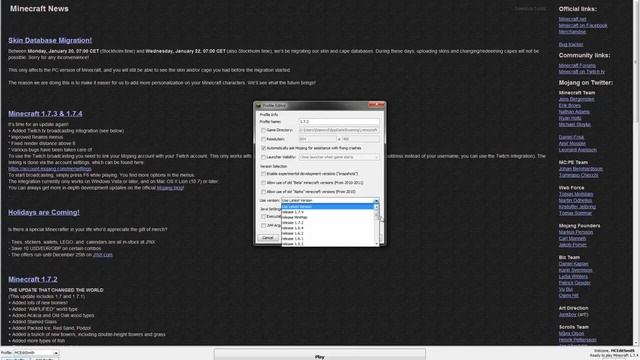Toggle automatic crash assistance from Mojang checkbox
Screen dimensions: 640x360
(x=263, y=148)
